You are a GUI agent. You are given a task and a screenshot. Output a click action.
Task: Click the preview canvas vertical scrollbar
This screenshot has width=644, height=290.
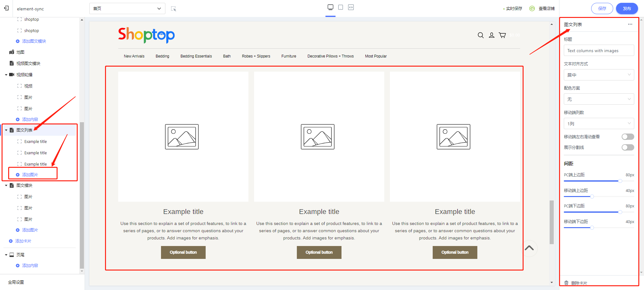552,222
